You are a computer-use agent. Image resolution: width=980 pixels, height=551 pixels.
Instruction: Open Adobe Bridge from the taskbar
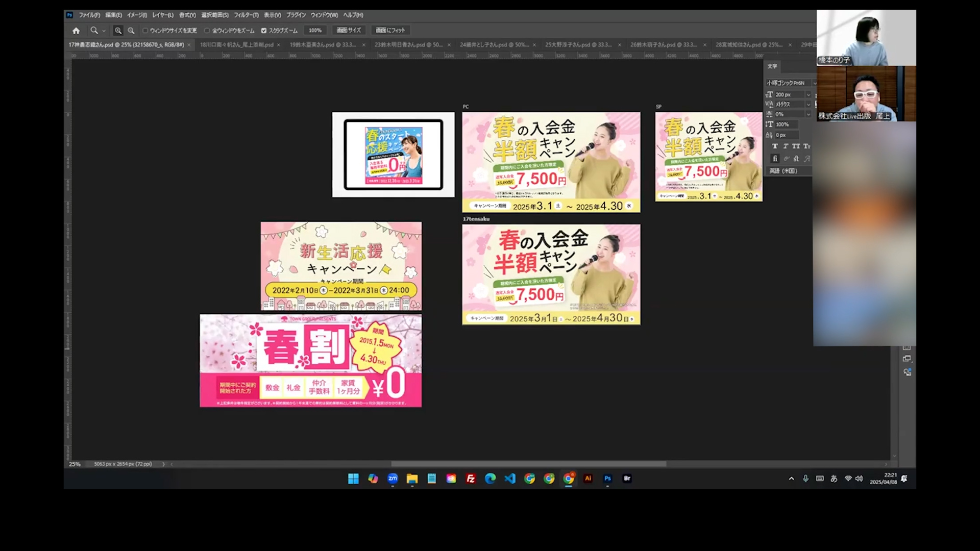[x=627, y=479]
